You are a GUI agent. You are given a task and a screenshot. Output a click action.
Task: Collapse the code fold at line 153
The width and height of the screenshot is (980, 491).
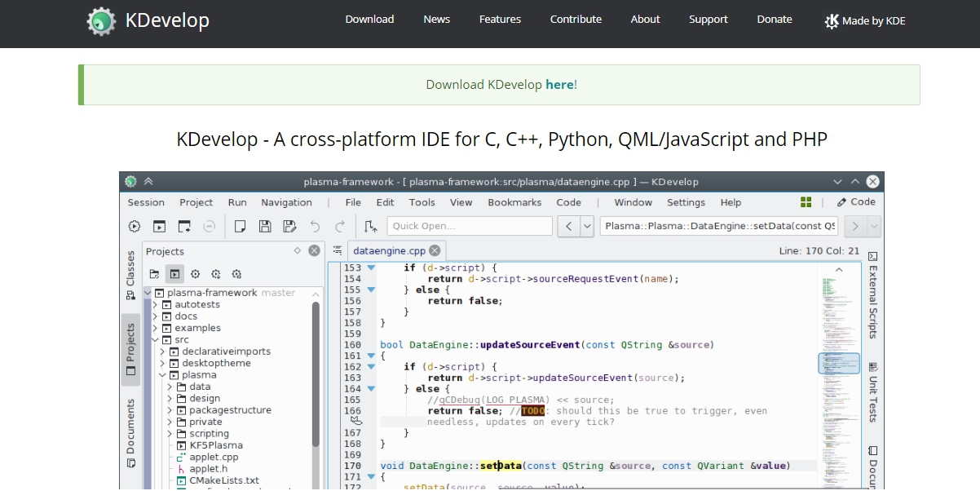371,268
